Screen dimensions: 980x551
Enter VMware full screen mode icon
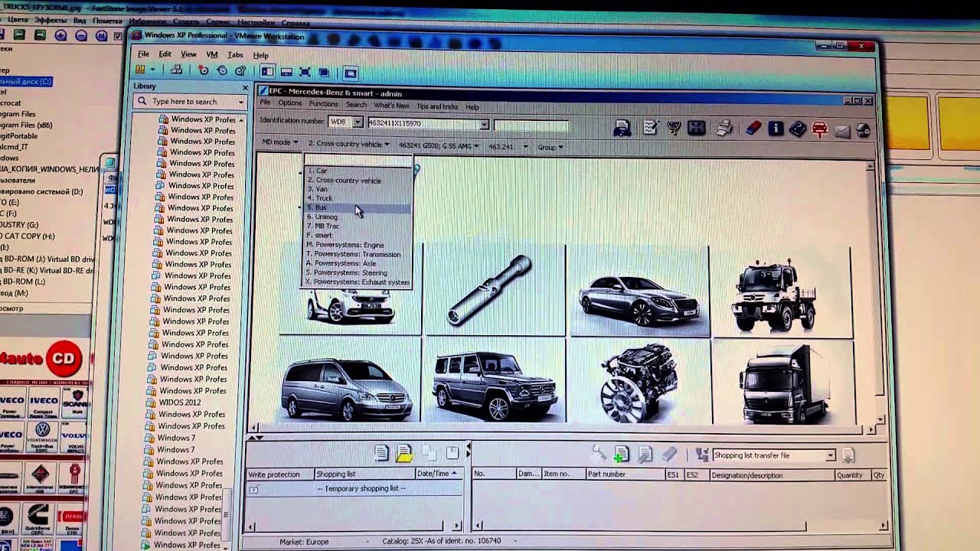[305, 72]
